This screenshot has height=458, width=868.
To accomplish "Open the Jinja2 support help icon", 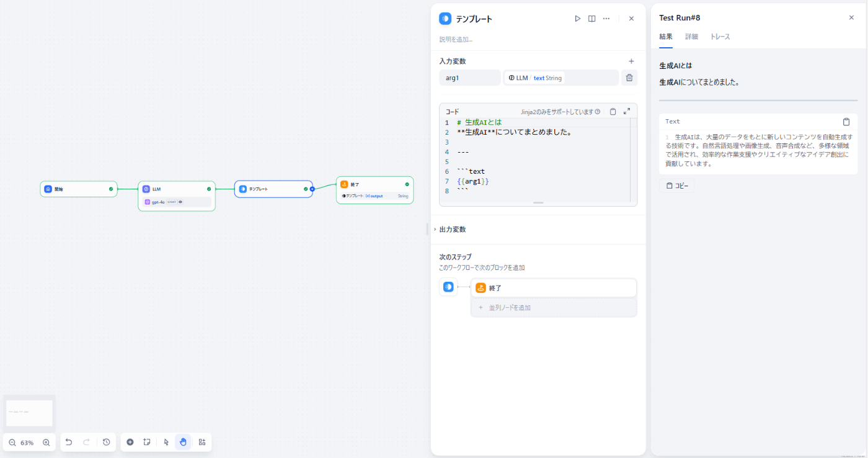I will [598, 112].
